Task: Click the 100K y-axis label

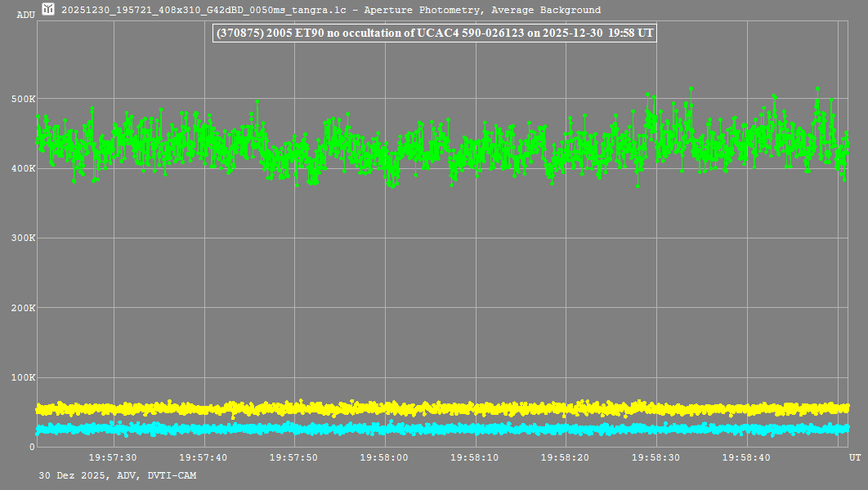Action: [x=21, y=378]
